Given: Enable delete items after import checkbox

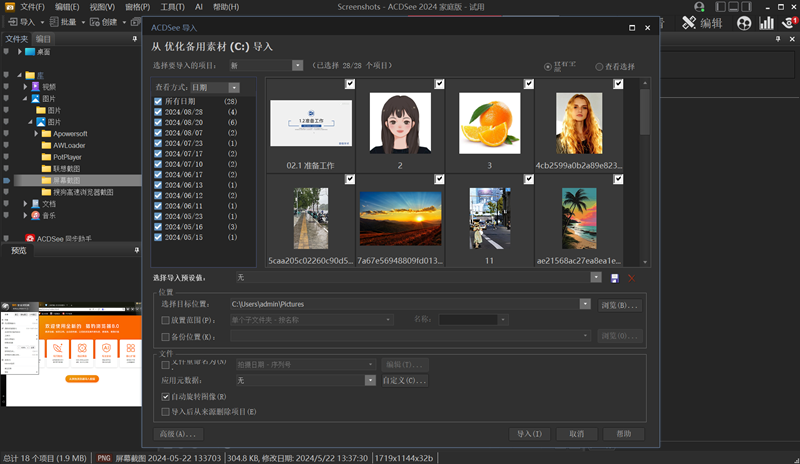Looking at the screenshot, I should point(166,411).
